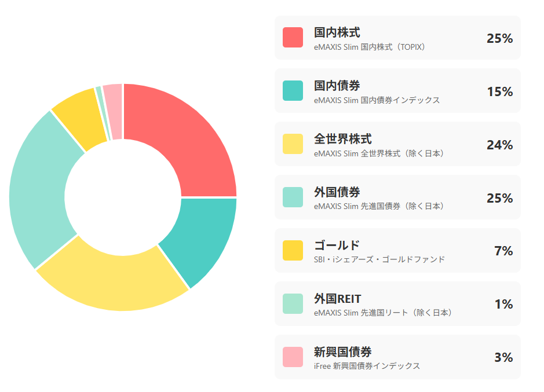
Task: Click the pink donut segment for 新興国債券
Action: [x=114, y=111]
